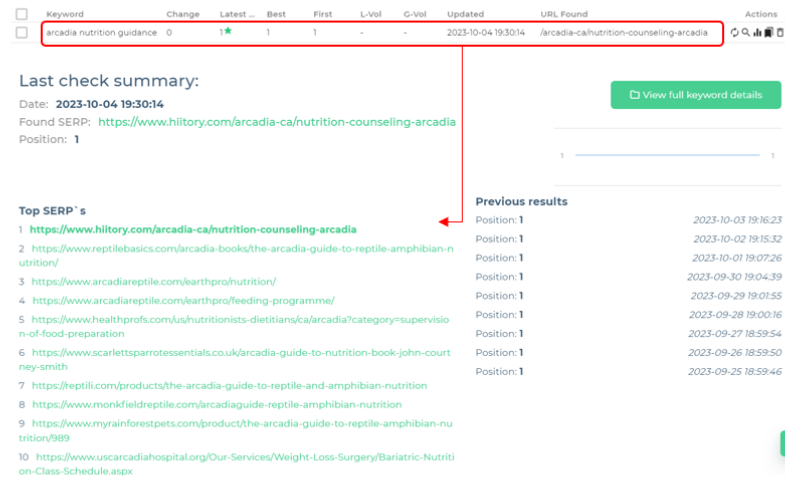Sort table by Keyword column header
This screenshot has height=482, width=785.
(x=65, y=14)
